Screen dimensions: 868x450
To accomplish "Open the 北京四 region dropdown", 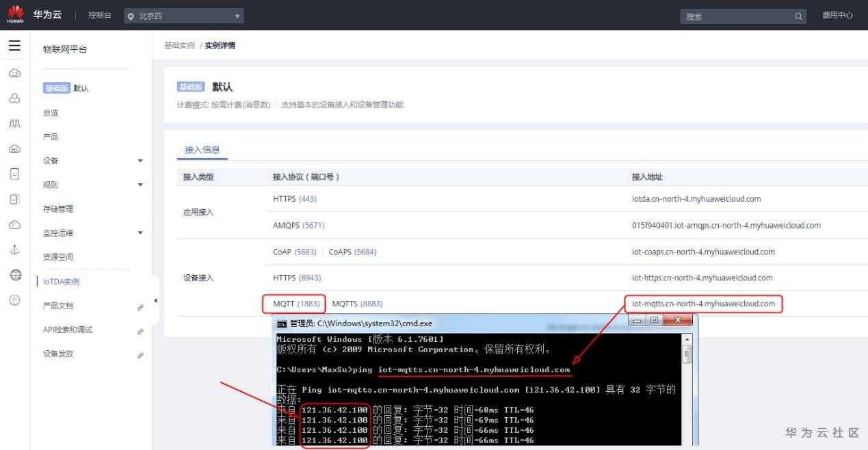I will coord(184,16).
